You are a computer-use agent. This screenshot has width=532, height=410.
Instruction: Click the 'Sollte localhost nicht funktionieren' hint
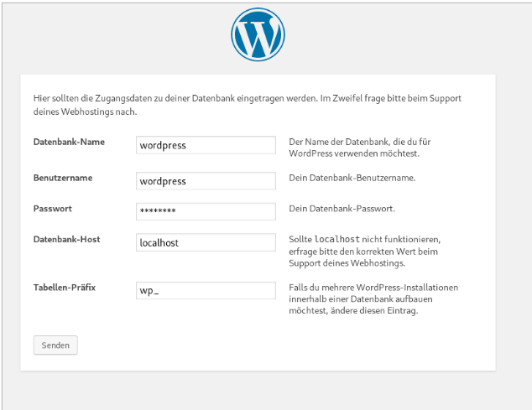[365, 252]
